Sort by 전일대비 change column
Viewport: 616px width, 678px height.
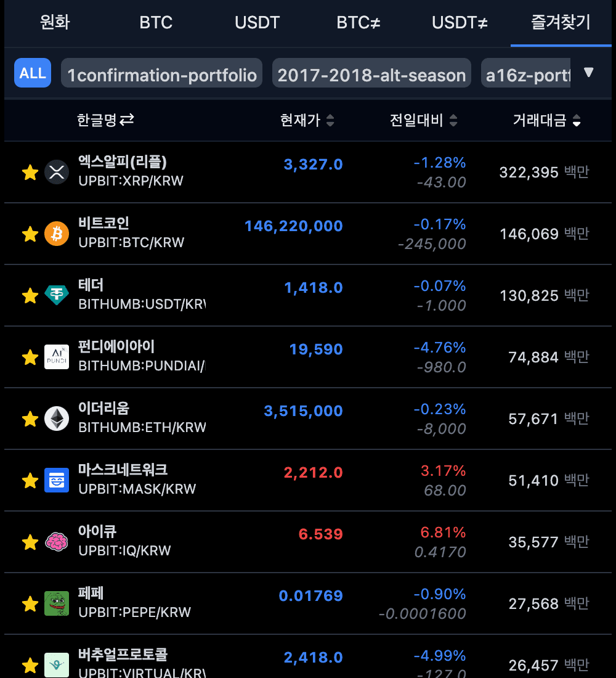click(x=424, y=120)
